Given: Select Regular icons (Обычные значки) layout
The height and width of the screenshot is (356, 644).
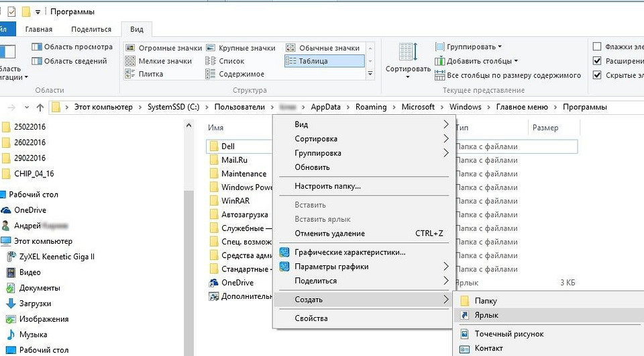Looking at the screenshot, I should click(323, 48).
